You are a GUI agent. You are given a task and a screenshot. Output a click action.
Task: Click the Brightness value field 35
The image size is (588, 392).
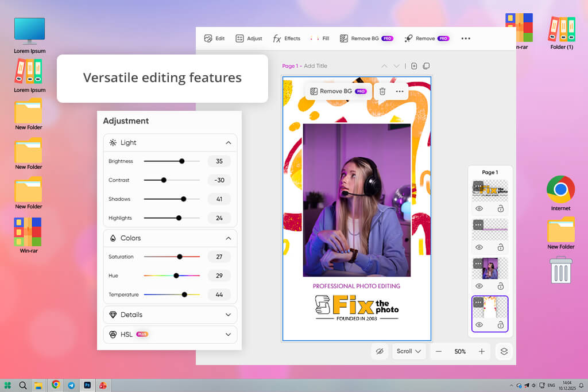pyautogui.click(x=219, y=161)
